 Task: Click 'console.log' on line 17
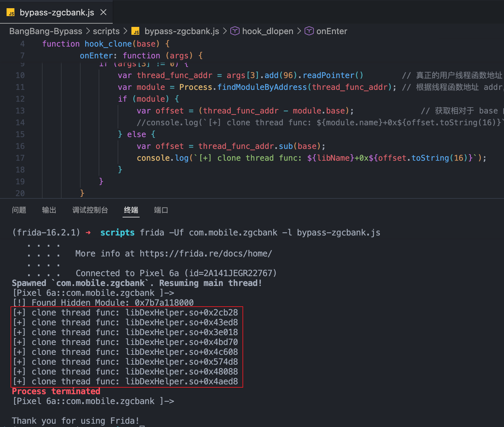click(163, 158)
